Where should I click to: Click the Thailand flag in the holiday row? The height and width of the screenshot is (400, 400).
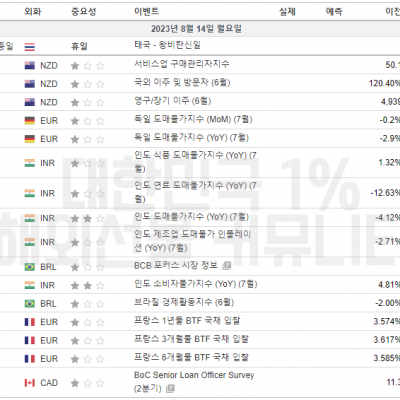pyautogui.click(x=30, y=47)
